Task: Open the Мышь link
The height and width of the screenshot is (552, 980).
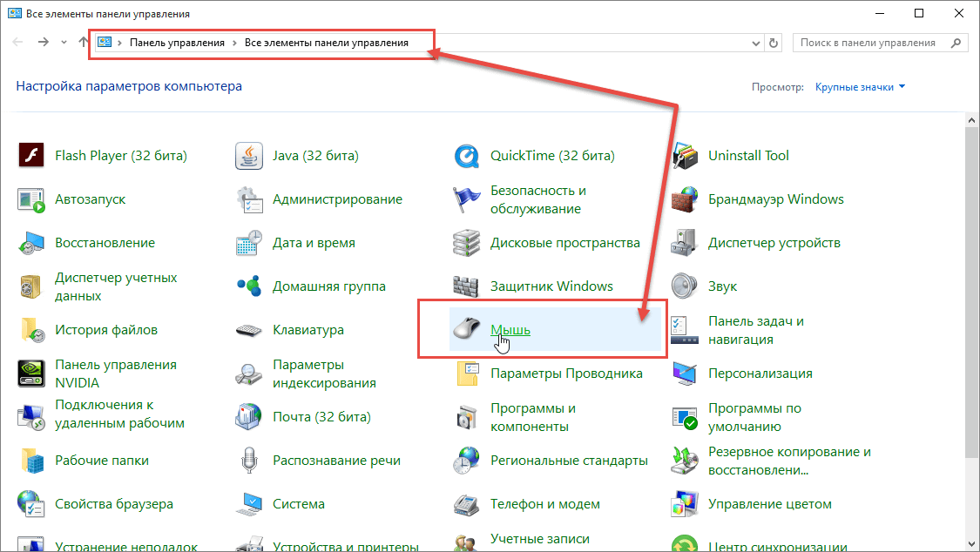Action: point(510,330)
